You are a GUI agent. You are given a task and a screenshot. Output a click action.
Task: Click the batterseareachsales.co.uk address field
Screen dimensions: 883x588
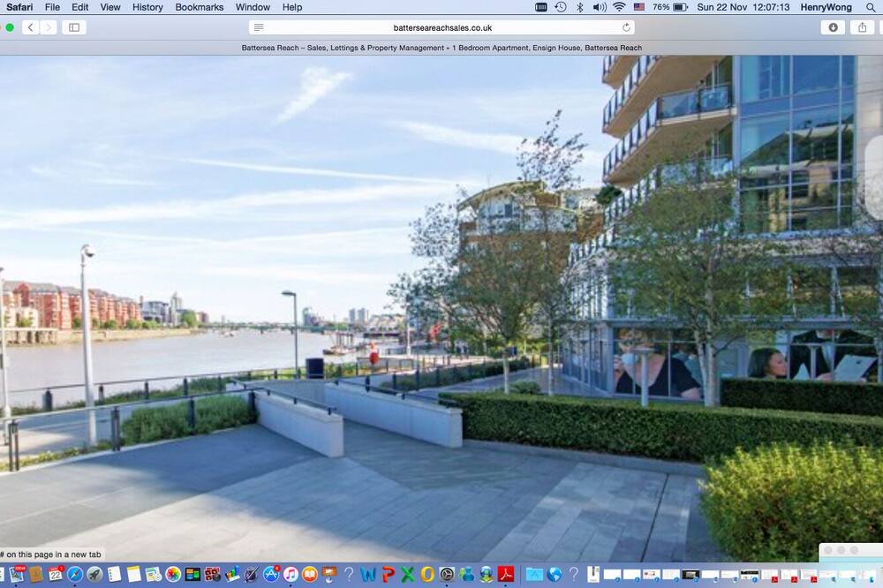tap(442, 27)
